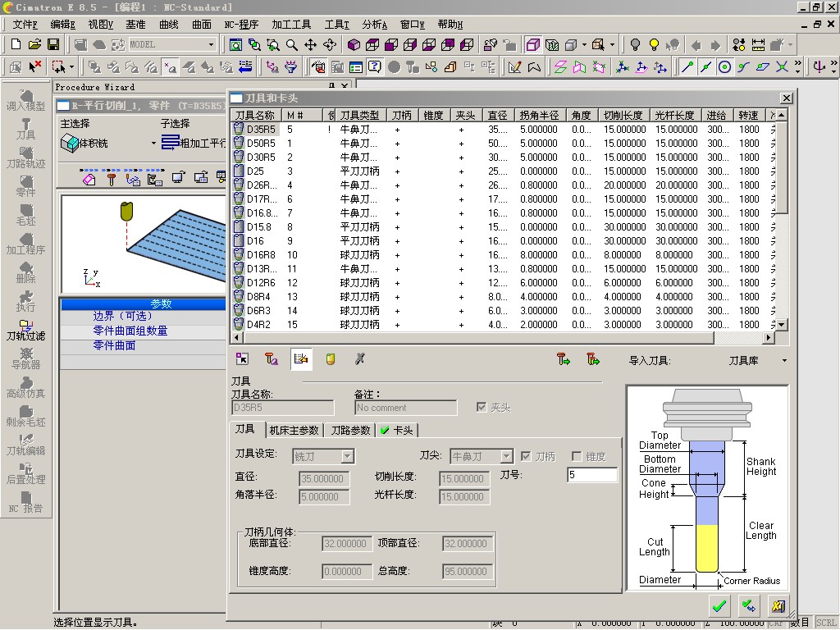Click the 刀号 input field
Image resolution: width=840 pixels, height=630 pixels.
(592, 475)
